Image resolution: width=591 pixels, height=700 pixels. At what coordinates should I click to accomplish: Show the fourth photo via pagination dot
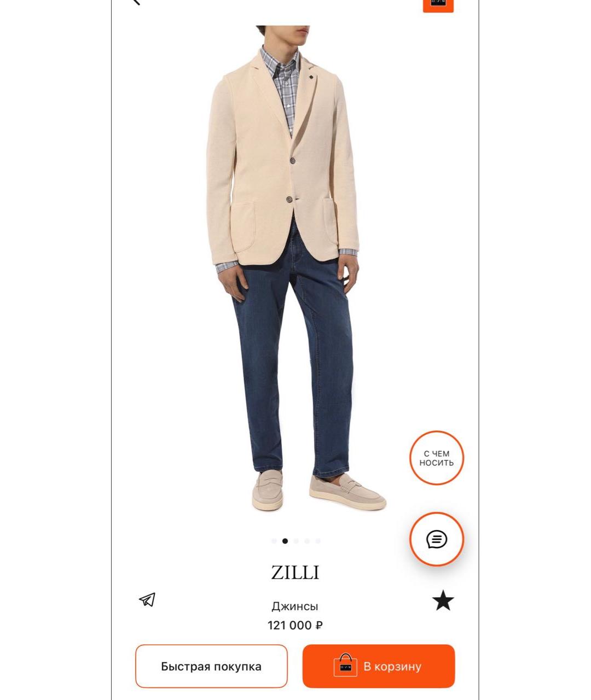pos(307,541)
